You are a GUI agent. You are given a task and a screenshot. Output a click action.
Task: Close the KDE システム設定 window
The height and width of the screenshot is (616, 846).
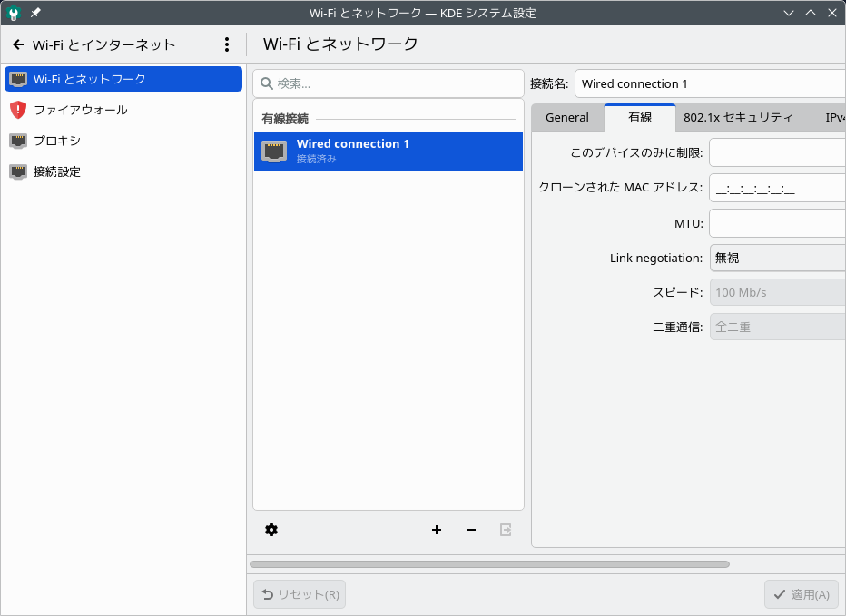(832, 13)
